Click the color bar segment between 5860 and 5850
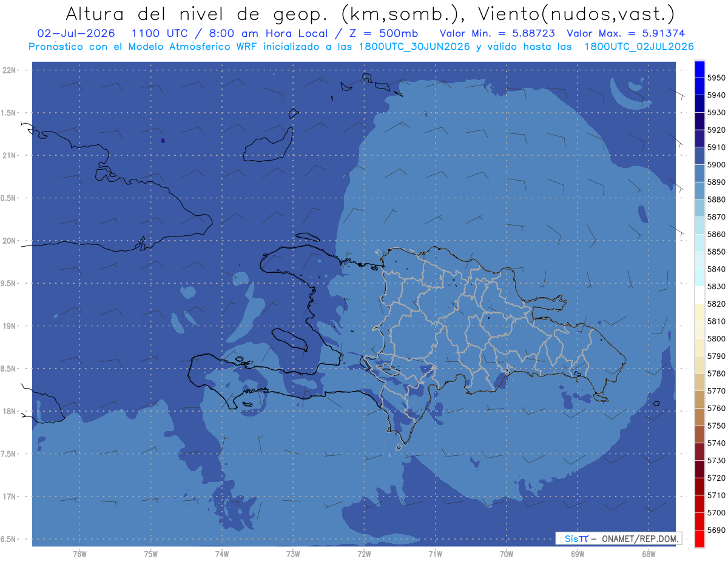 tap(699, 243)
